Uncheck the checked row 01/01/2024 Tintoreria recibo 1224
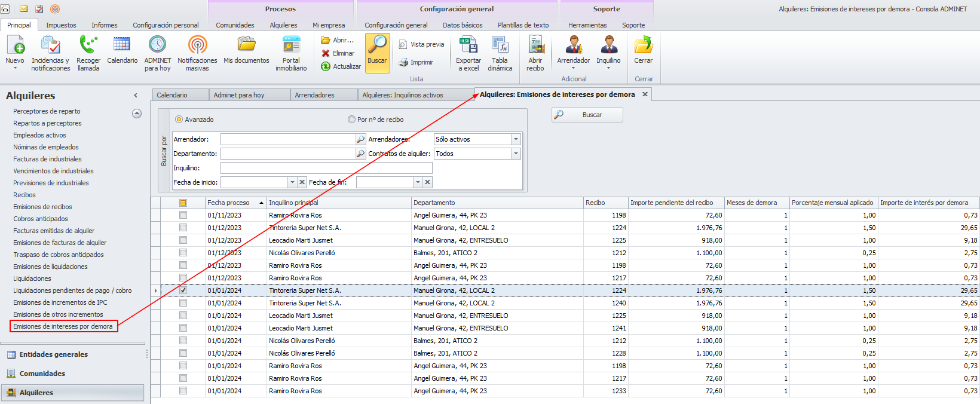The image size is (980, 404). point(183,290)
